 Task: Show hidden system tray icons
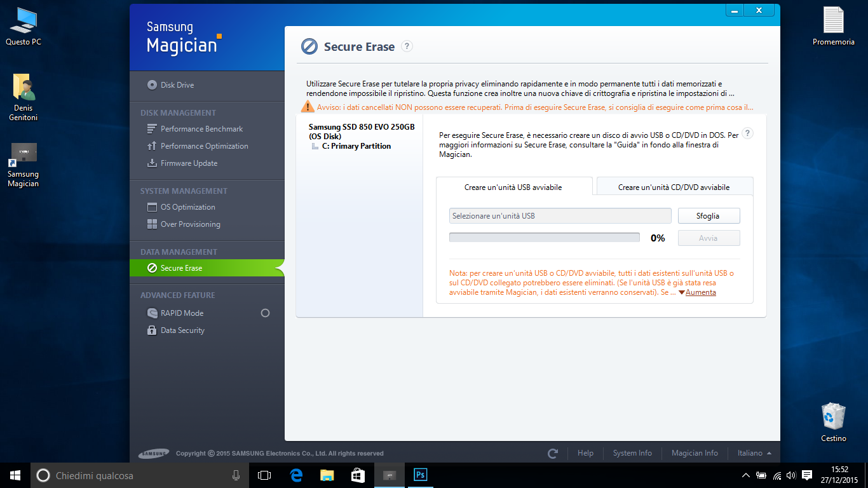coord(746,475)
